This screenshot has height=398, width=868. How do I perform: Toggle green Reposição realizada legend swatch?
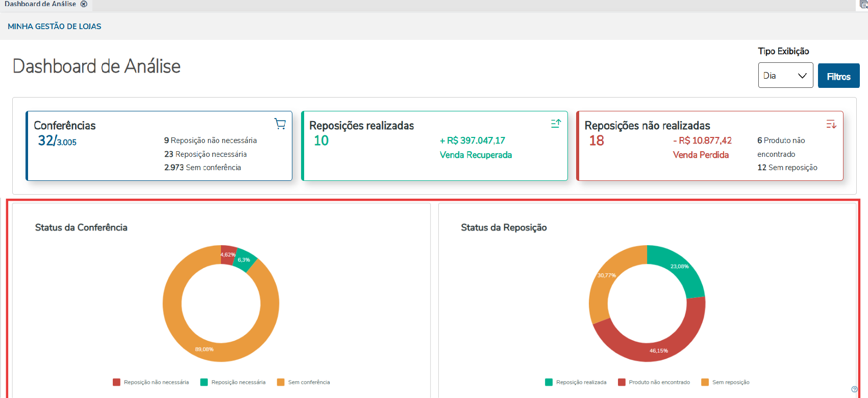[549, 382]
